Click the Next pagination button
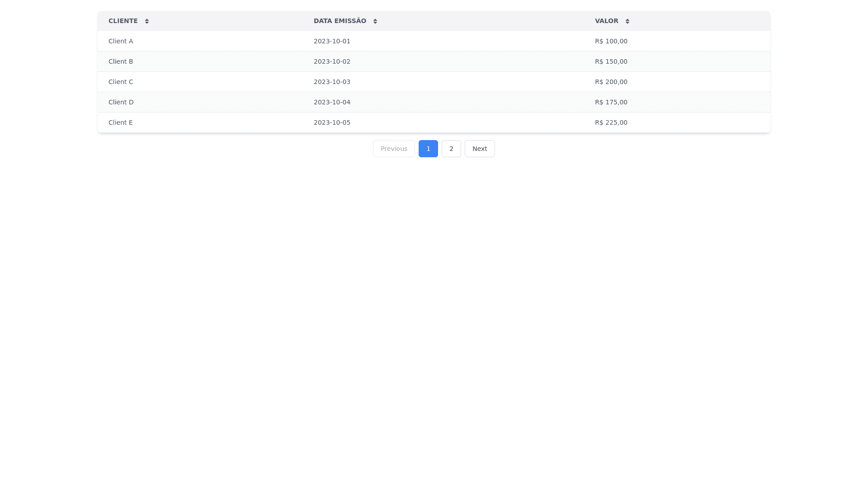The width and height of the screenshot is (868, 488). 480,149
